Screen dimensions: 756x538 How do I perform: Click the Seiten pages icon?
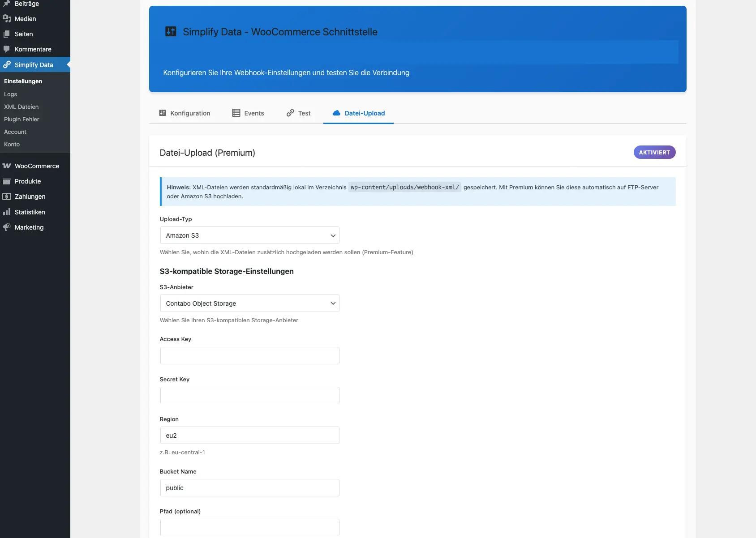point(7,34)
